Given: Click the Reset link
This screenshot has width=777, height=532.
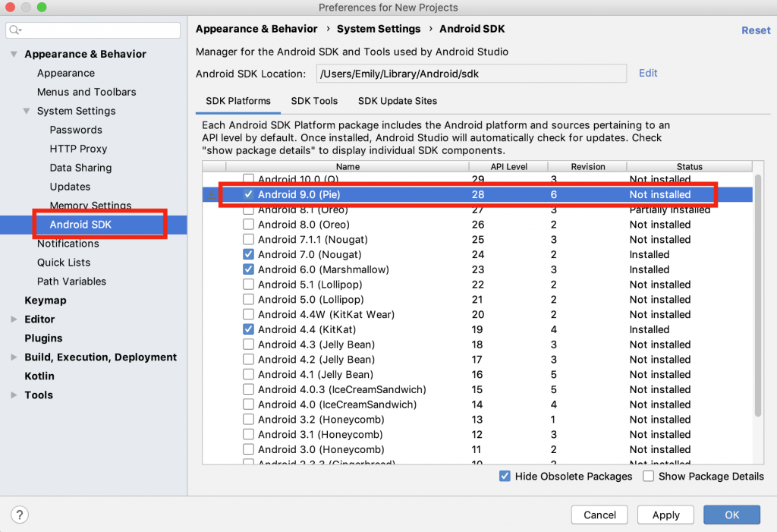Looking at the screenshot, I should (x=756, y=30).
